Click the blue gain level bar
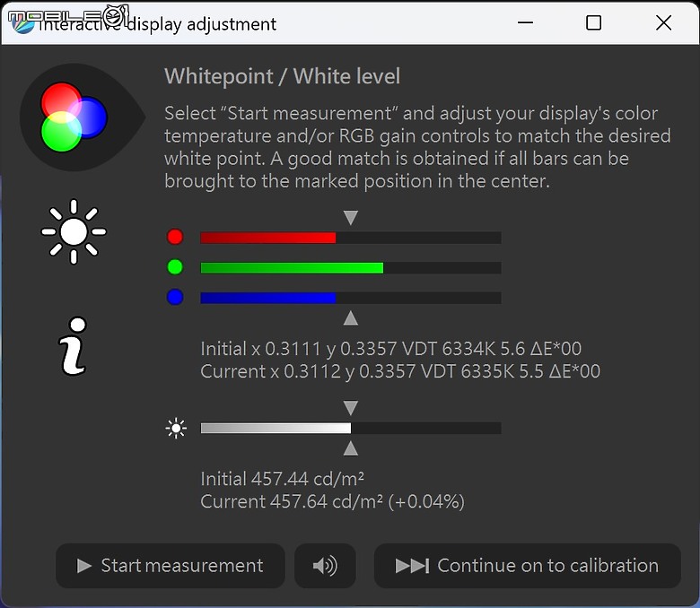The image size is (700, 608). click(x=351, y=298)
